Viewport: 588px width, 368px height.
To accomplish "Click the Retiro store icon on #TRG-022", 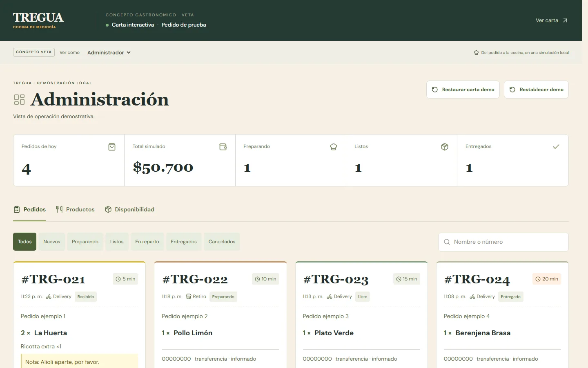I will pyautogui.click(x=189, y=296).
